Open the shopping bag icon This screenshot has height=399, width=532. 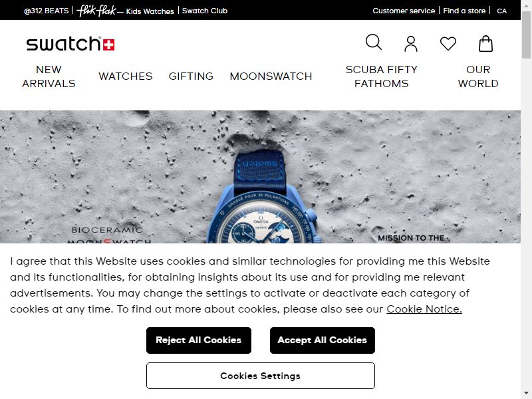[485, 44]
